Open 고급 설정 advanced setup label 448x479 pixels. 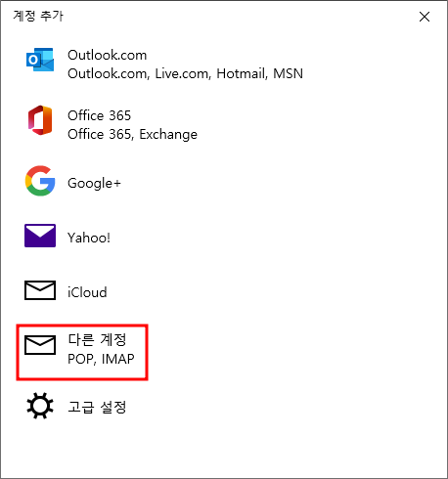click(x=97, y=407)
